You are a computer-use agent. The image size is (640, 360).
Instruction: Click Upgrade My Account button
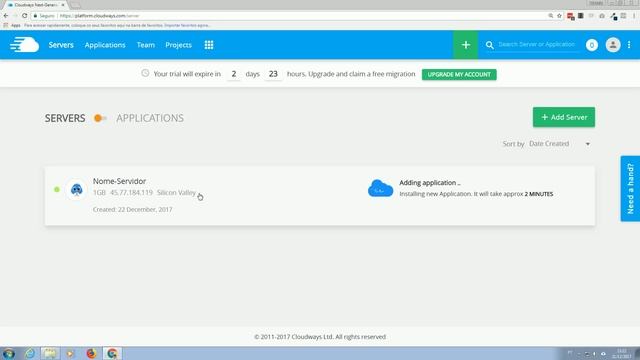coord(459,74)
